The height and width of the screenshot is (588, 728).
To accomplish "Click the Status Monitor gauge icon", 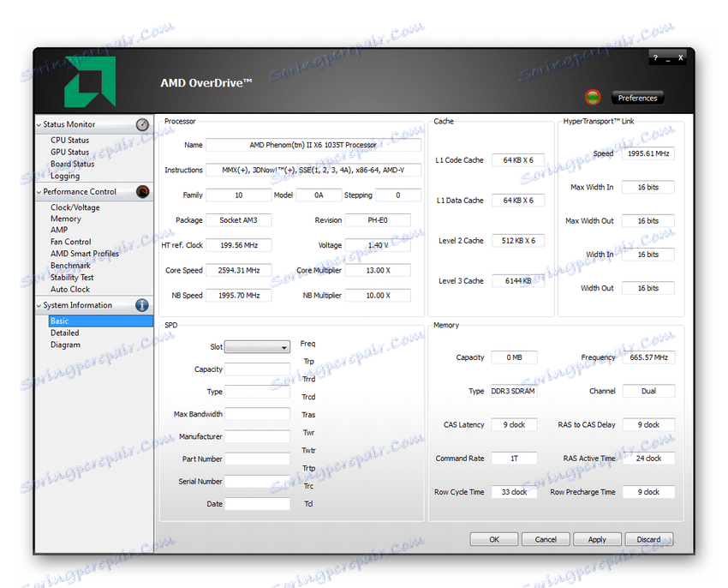I will coord(142,124).
